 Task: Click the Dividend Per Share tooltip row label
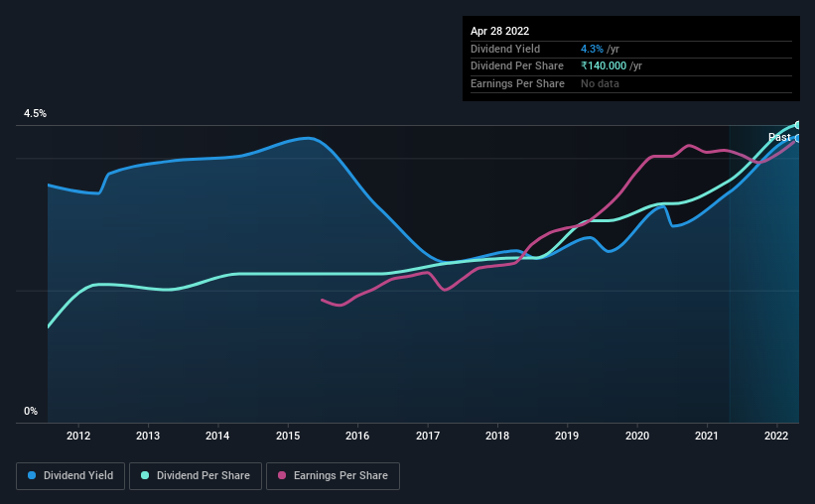[x=517, y=66]
